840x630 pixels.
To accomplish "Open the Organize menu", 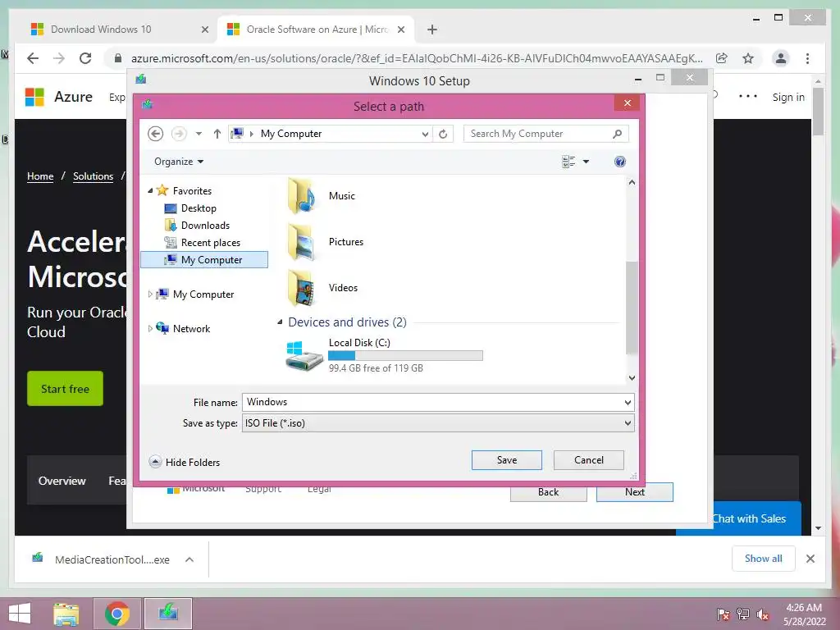I will pyautogui.click(x=178, y=162).
